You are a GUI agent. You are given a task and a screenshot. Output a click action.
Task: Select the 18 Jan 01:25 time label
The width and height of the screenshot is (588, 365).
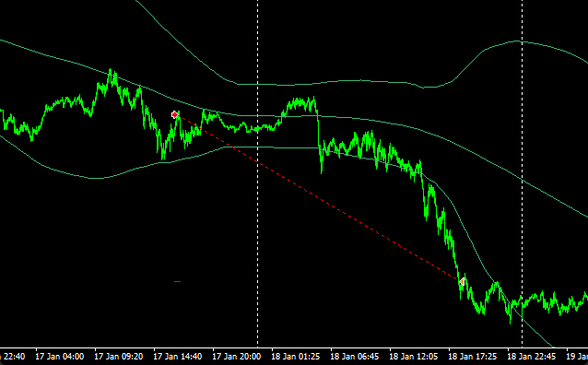coord(296,357)
